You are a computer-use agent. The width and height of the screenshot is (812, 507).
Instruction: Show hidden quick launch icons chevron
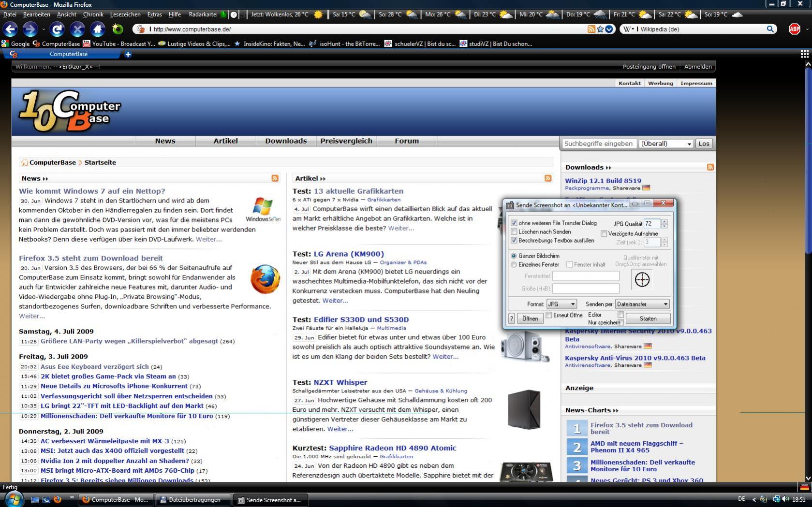pos(72,497)
